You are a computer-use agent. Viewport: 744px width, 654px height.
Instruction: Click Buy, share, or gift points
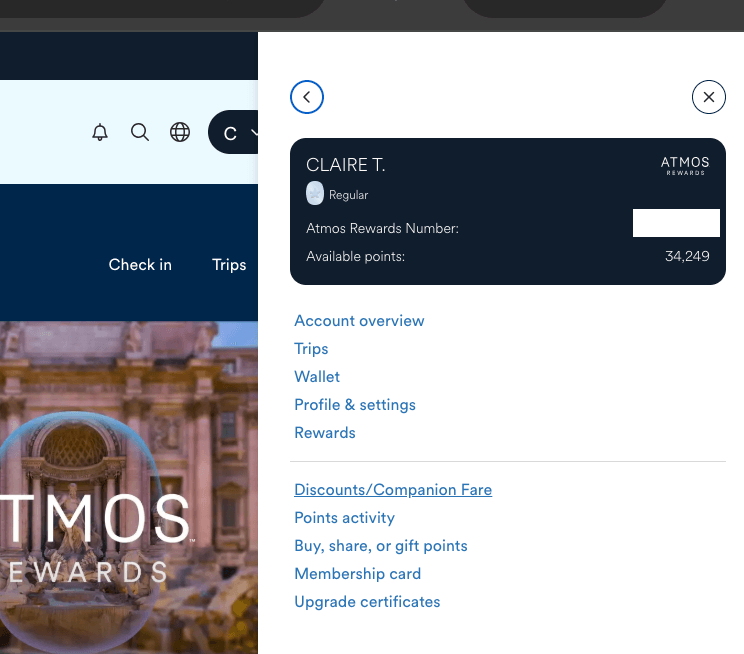pos(381,546)
